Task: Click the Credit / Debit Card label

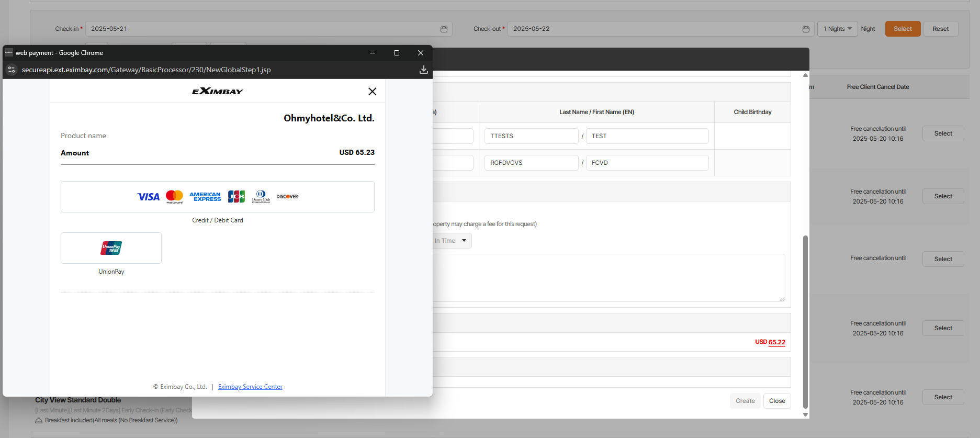Action: click(218, 220)
